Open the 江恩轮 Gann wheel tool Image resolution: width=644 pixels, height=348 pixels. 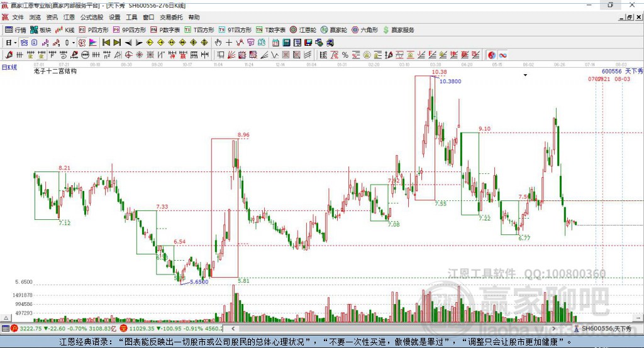pyautogui.click(x=303, y=30)
